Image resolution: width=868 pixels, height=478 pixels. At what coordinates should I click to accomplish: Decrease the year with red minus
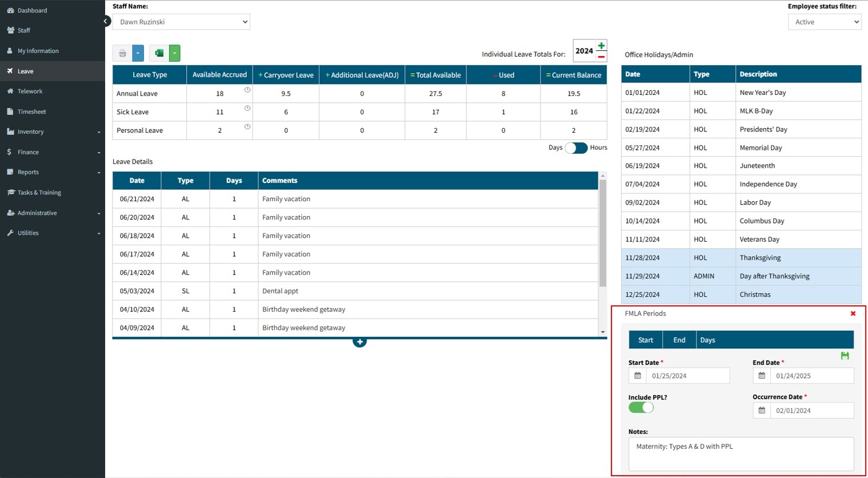[x=601, y=57]
